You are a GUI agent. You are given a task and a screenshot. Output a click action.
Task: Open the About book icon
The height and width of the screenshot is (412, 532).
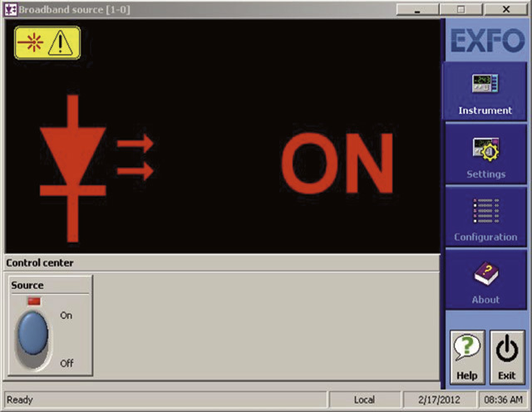point(485,282)
